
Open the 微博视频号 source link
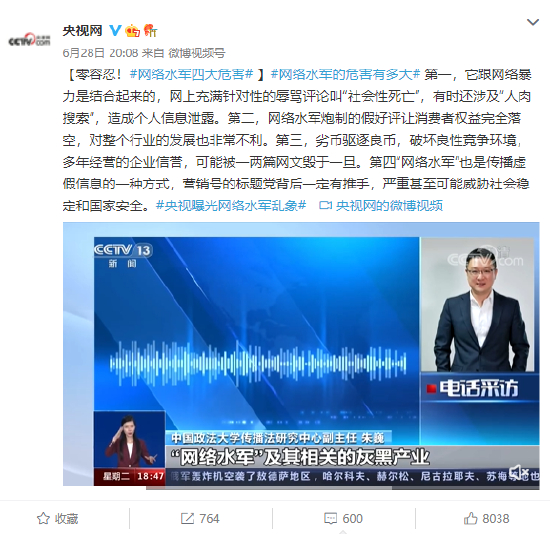coord(197,53)
